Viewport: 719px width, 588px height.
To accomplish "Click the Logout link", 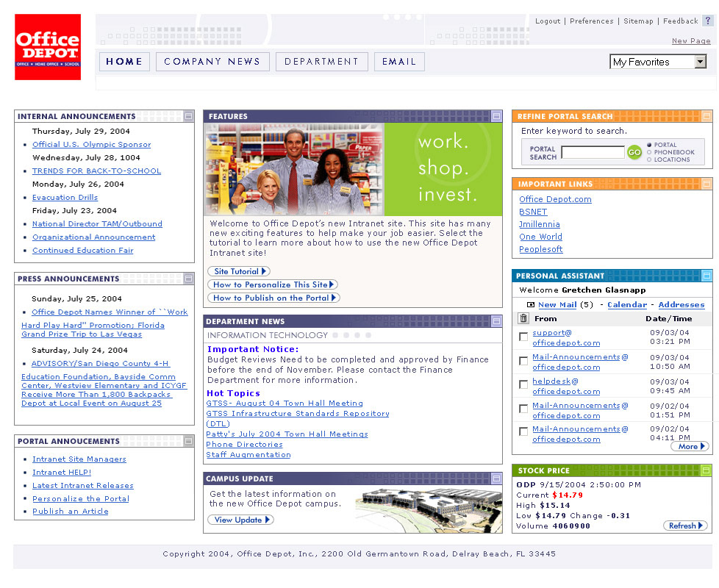I will pyautogui.click(x=548, y=21).
